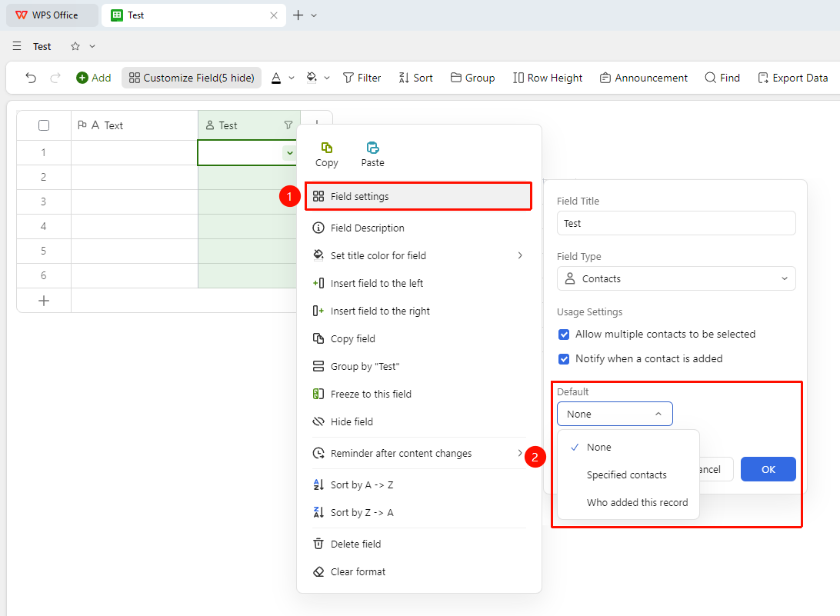Select Field settings menu item
Screen dimensions: 840x616
(x=418, y=197)
